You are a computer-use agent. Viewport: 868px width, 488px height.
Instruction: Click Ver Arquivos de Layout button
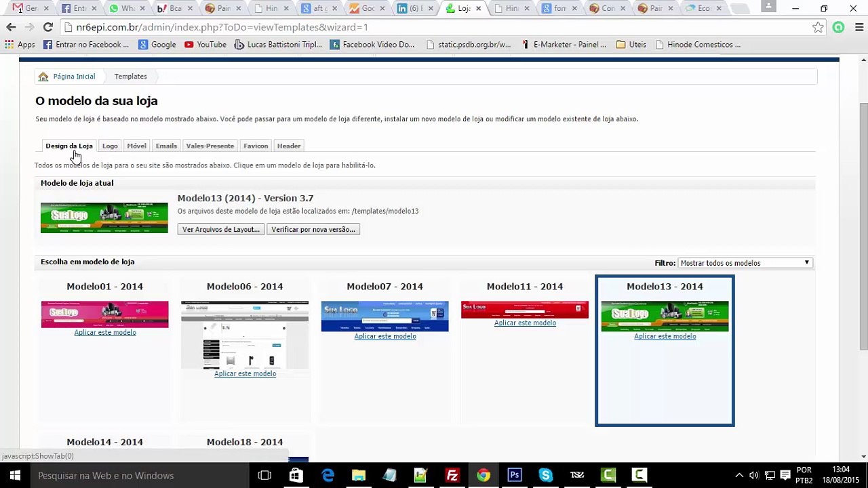pyautogui.click(x=221, y=229)
